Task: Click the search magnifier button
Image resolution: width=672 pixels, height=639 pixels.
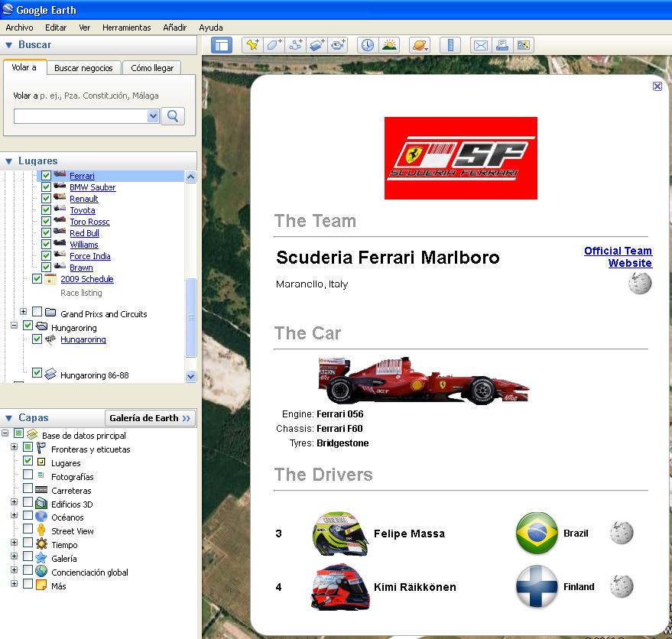Action: point(173,116)
